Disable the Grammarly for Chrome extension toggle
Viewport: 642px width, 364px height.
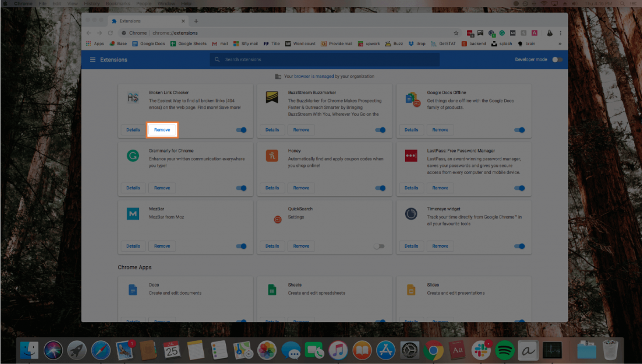coord(241,188)
